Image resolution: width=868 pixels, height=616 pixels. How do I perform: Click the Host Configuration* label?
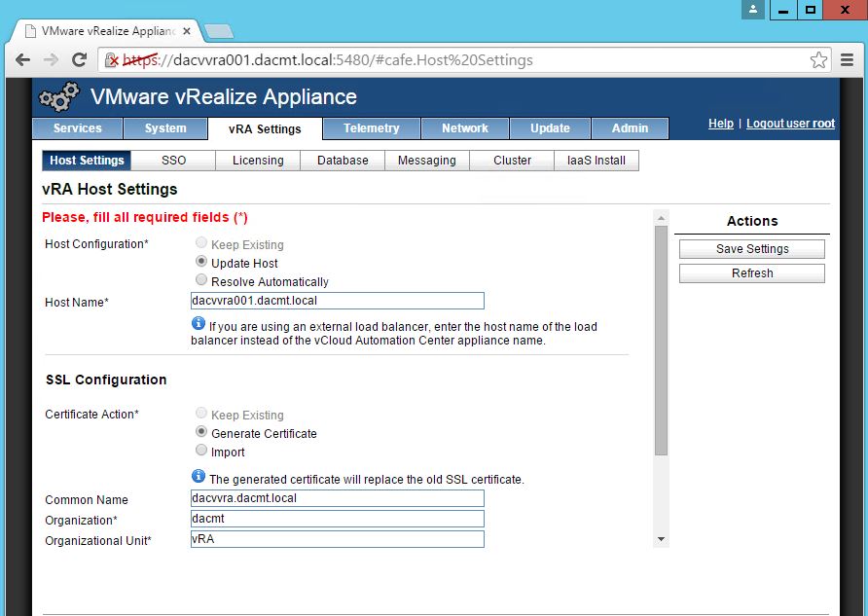[97, 244]
